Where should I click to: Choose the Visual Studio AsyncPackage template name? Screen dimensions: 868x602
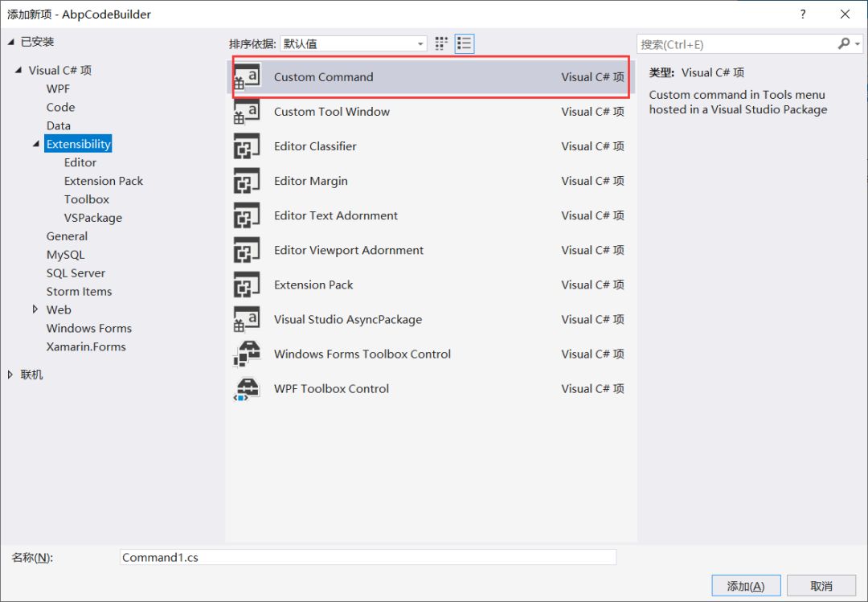tap(348, 320)
